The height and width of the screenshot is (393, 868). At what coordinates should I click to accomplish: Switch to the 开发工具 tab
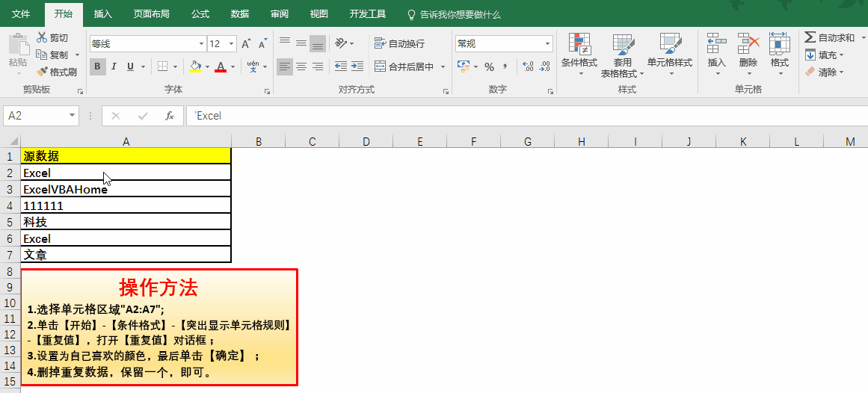tap(368, 14)
